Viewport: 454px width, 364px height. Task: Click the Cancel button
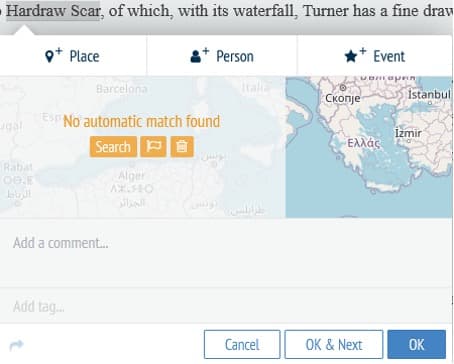pos(242,344)
